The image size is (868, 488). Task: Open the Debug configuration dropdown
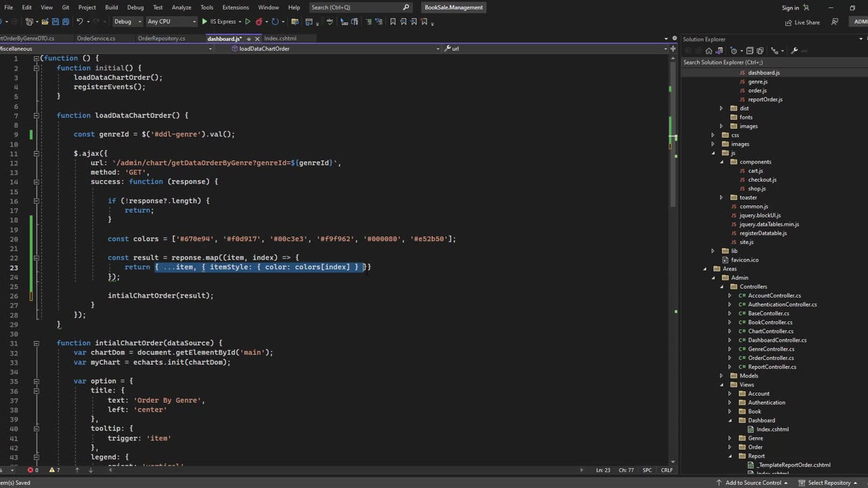(127, 22)
